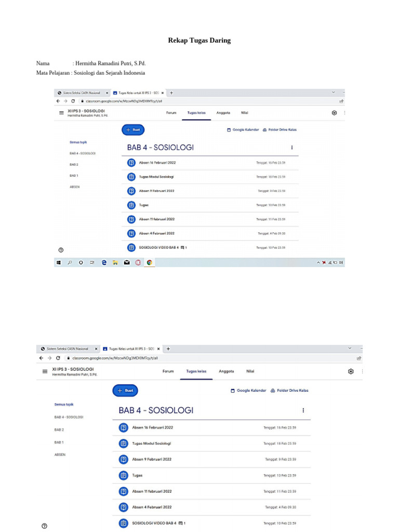Open class settings gear in upper screenshot
Image resolution: width=399 pixels, height=532 pixels.
pos(334,113)
